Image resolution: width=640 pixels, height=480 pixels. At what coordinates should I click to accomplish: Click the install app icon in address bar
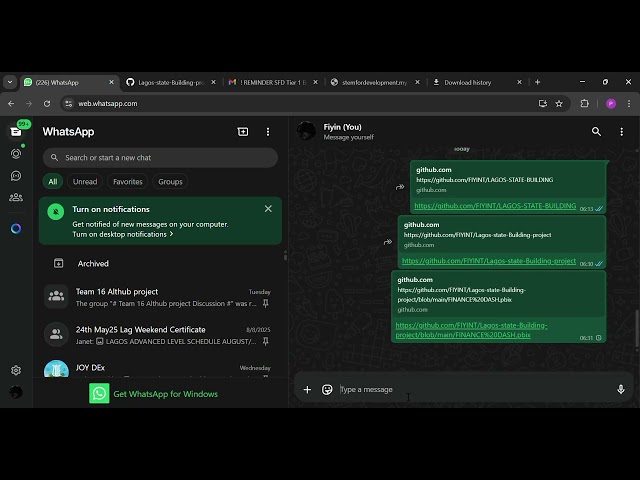(542, 104)
